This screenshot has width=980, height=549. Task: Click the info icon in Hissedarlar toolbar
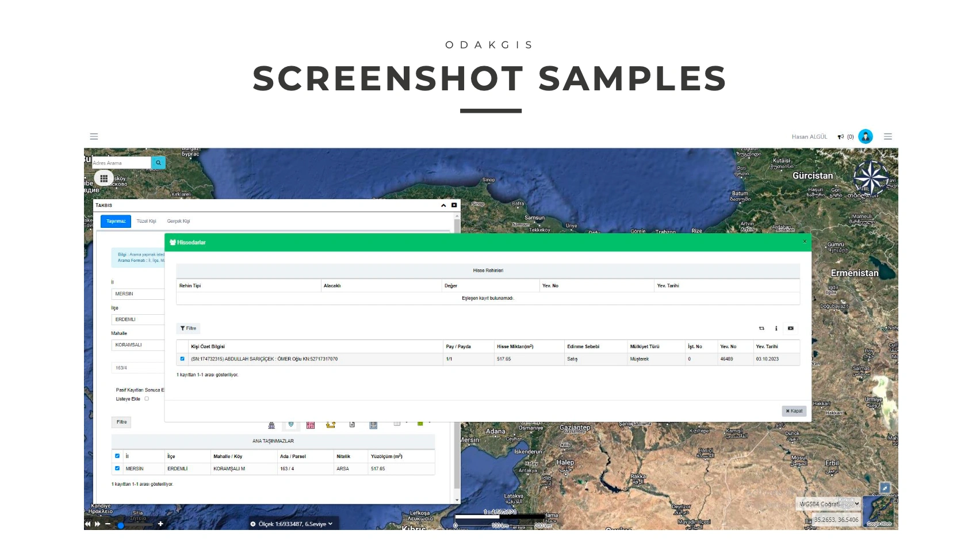776,329
